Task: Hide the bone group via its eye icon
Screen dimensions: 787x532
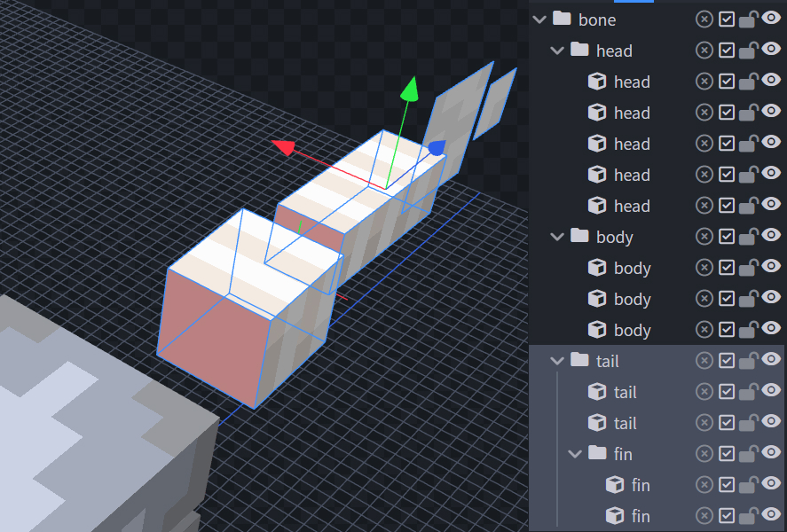Action: click(771, 18)
